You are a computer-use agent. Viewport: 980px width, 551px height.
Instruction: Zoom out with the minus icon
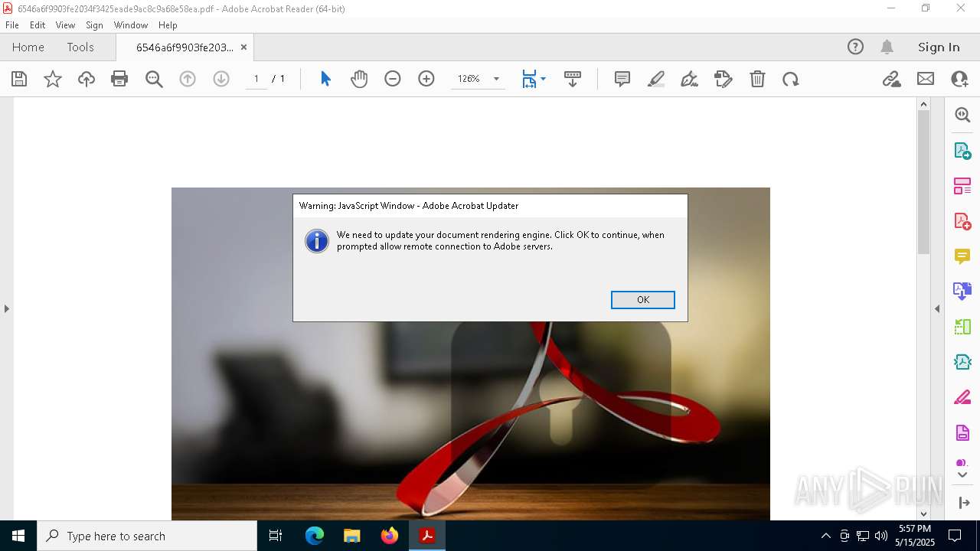tap(393, 79)
